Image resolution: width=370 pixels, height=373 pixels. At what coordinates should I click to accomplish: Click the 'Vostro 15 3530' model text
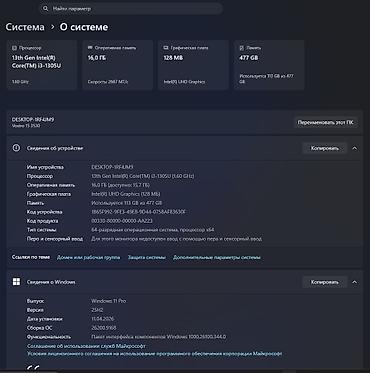(x=26, y=126)
